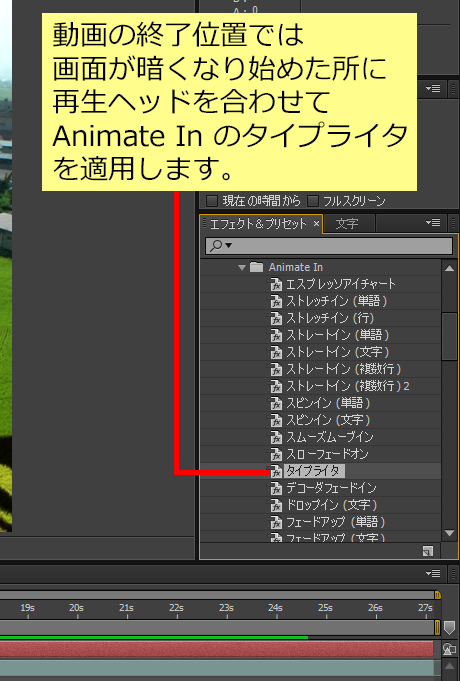Viewport: 460px width, 681px height.
Task: Select the red layer bar in timeline
Action: click(x=216, y=649)
